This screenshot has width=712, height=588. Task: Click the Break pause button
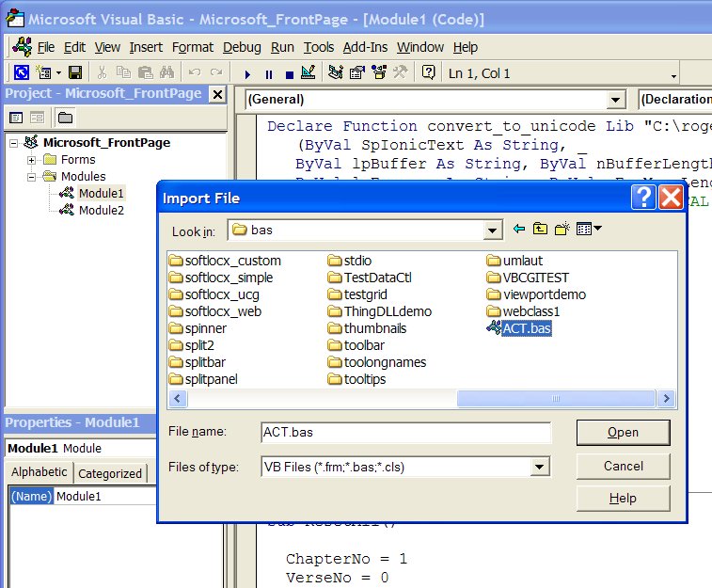tap(269, 74)
